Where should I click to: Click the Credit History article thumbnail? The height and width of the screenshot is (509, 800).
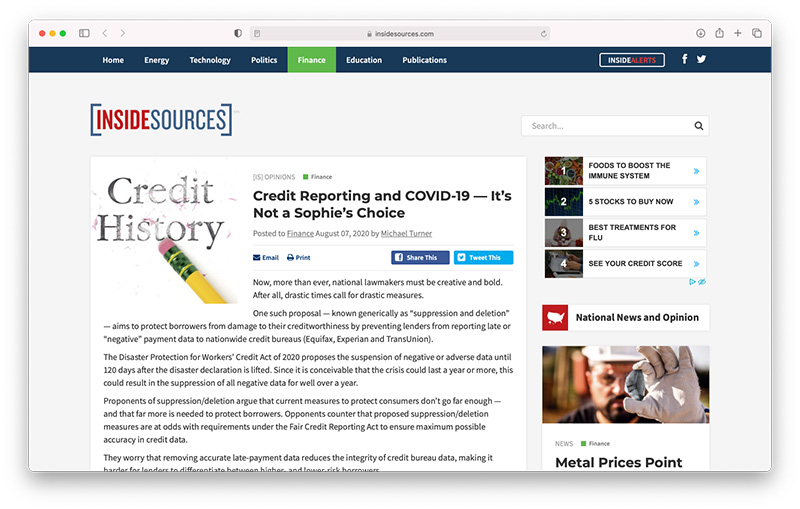point(167,235)
